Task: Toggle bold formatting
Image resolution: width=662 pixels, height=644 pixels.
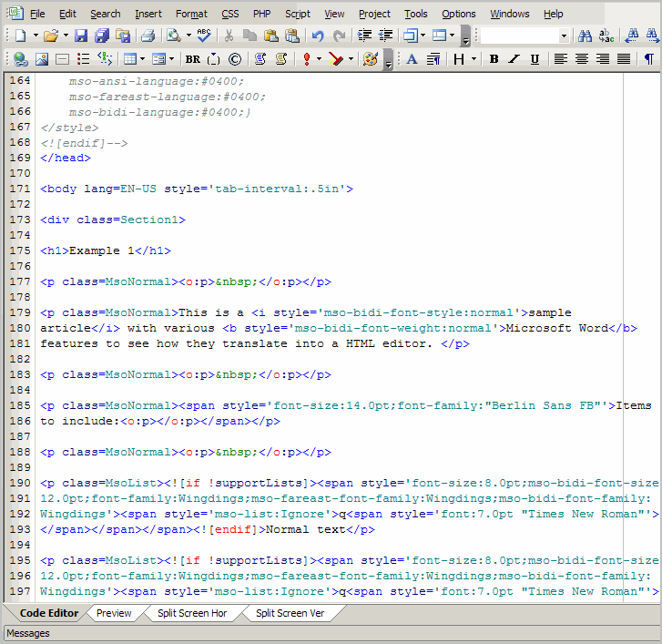Action: click(x=494, y=59)
